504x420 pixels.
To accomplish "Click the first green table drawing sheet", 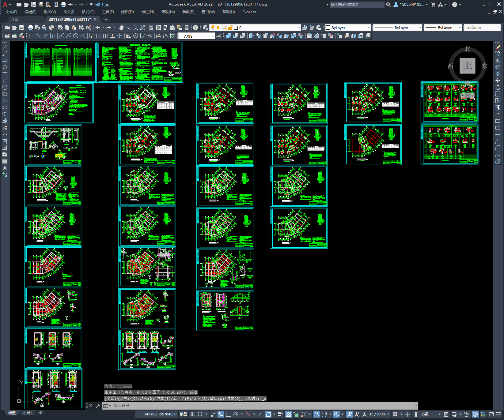I will pos(60,62).
